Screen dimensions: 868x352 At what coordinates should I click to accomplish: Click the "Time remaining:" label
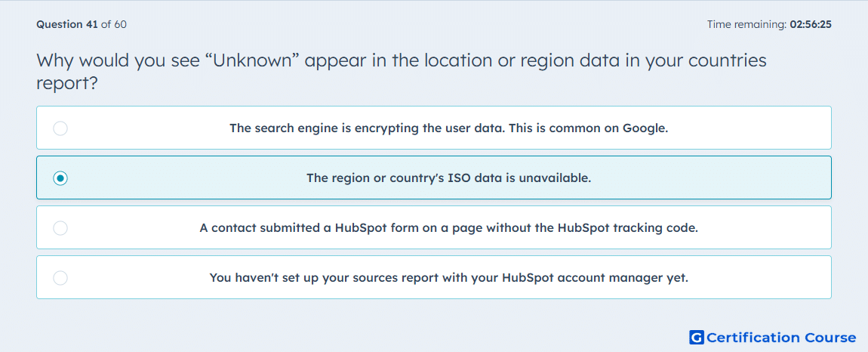[746, 24]
